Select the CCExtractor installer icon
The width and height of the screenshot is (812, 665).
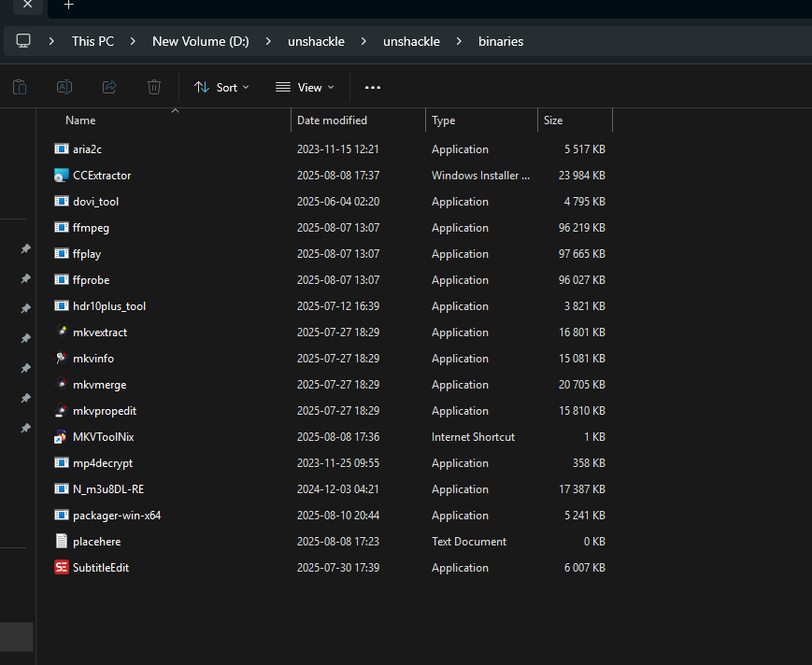click(x=62, y=176)
